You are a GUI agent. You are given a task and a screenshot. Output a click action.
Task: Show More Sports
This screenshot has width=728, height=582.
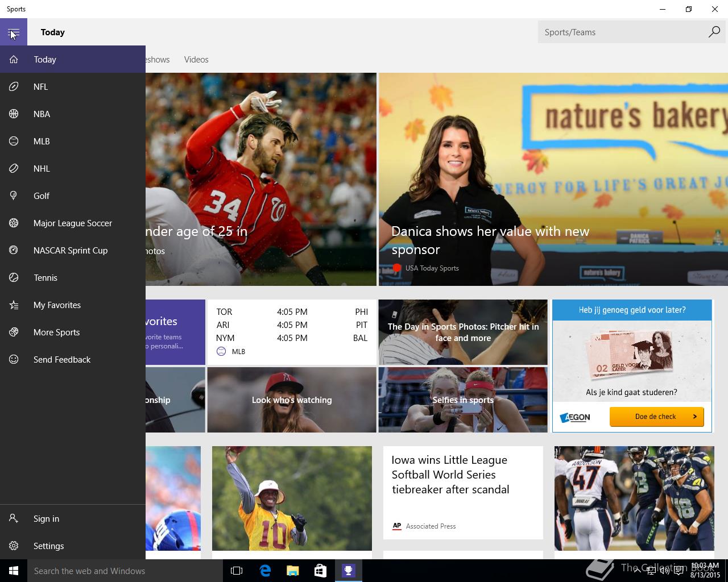73,332
